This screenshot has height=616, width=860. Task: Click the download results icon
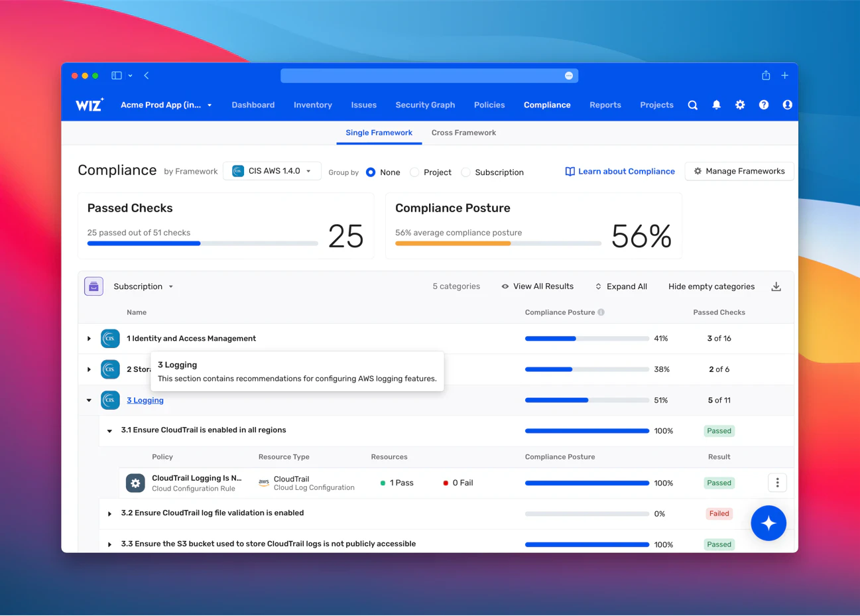776,286
